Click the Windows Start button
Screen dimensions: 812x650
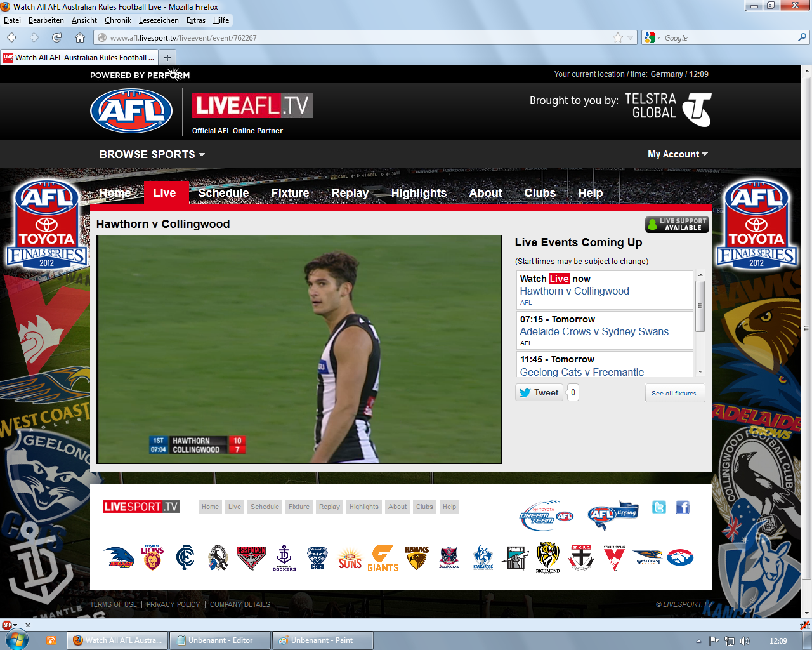point(16,640)
